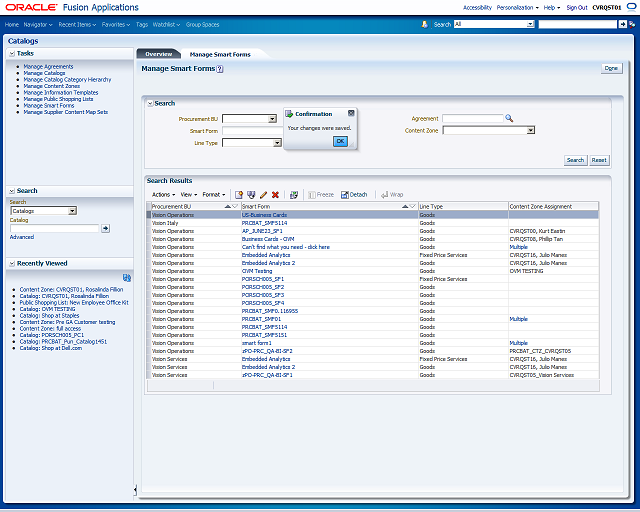
Task: Collapse the Tasks panel
Action: (x=12, y=53)
